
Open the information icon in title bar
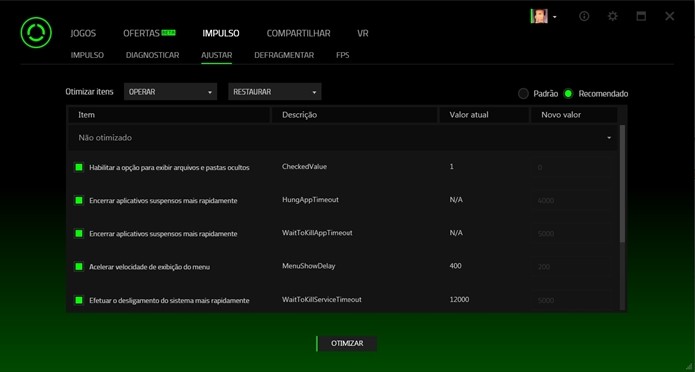coord(584,16)
